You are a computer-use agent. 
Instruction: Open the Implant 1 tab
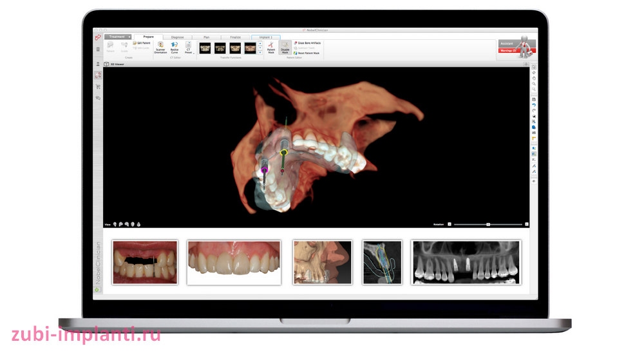tap(265, 37)
